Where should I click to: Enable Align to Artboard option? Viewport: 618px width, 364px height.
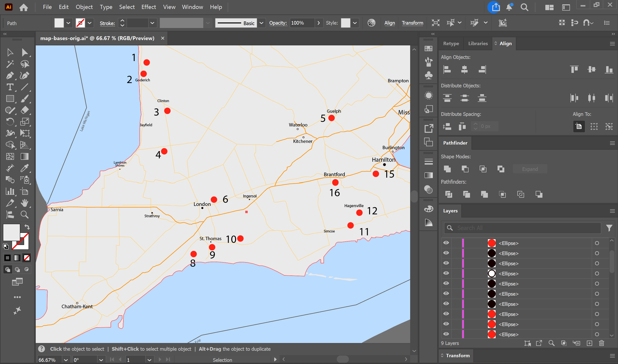[x=579, y=126]
